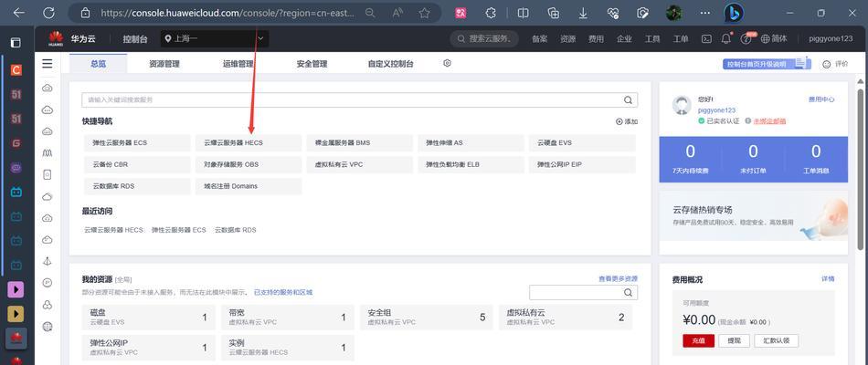Open the 控制台 console link
This screenshot has height=365, width=868.
coord(135,38)
